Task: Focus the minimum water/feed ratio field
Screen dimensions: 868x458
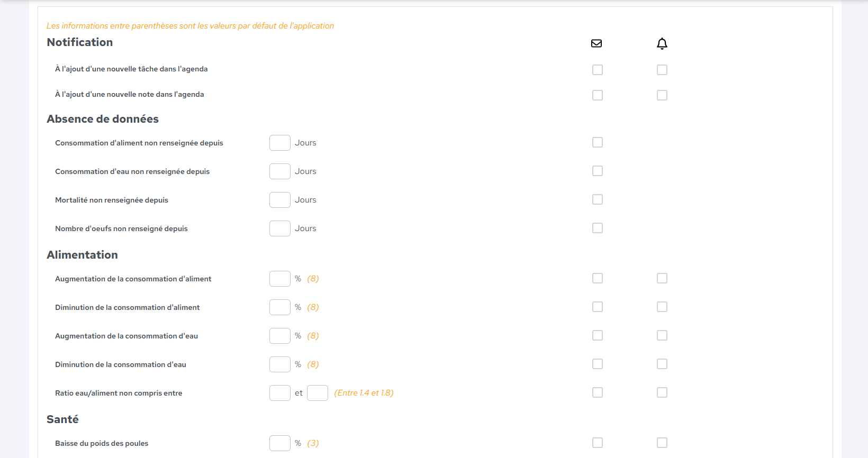Action: click(279, 393)
